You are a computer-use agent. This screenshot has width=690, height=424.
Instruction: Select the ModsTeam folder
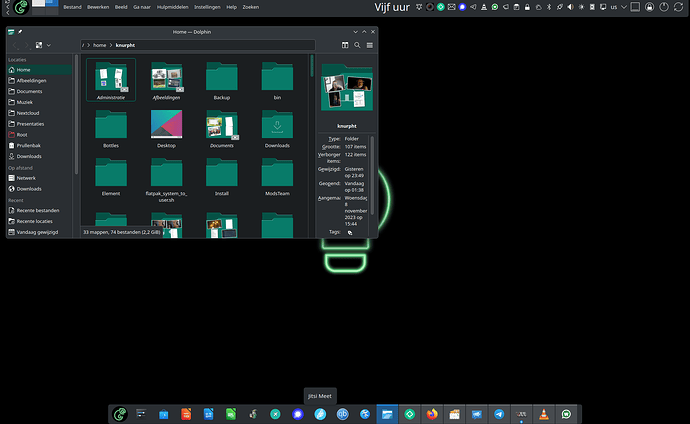pyautogui.click(x=277, y=176)
